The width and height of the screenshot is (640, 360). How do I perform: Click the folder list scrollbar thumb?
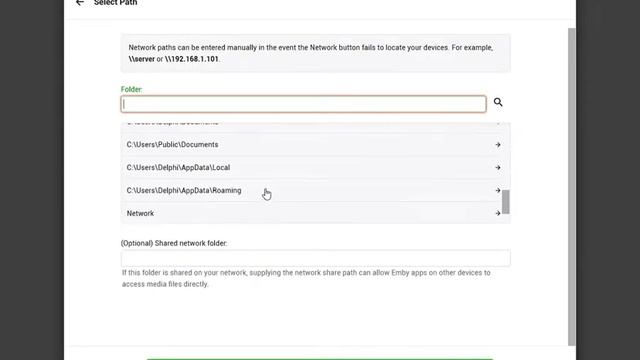[x=506, y=202]
